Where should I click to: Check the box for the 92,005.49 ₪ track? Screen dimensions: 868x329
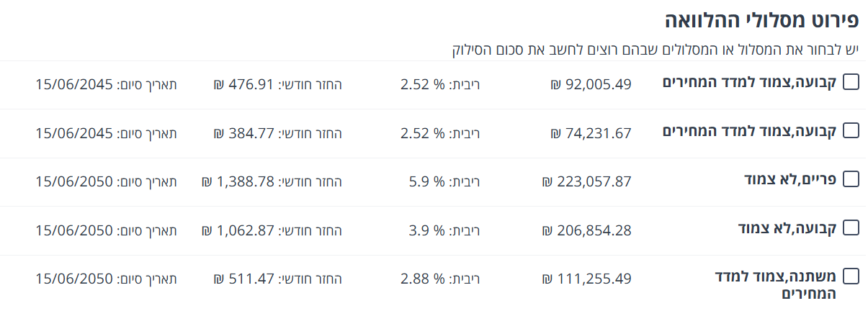tap(851, 82)
